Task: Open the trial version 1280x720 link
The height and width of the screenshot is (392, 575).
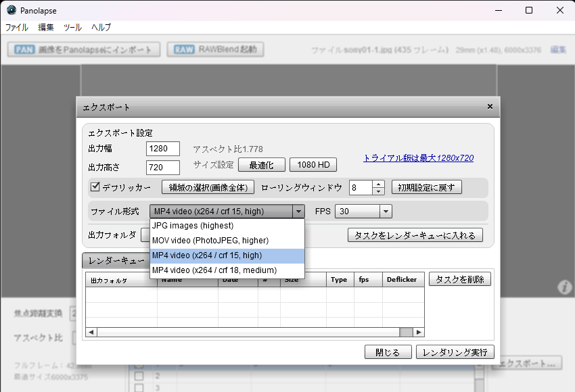Action: [x=418, y=157]
